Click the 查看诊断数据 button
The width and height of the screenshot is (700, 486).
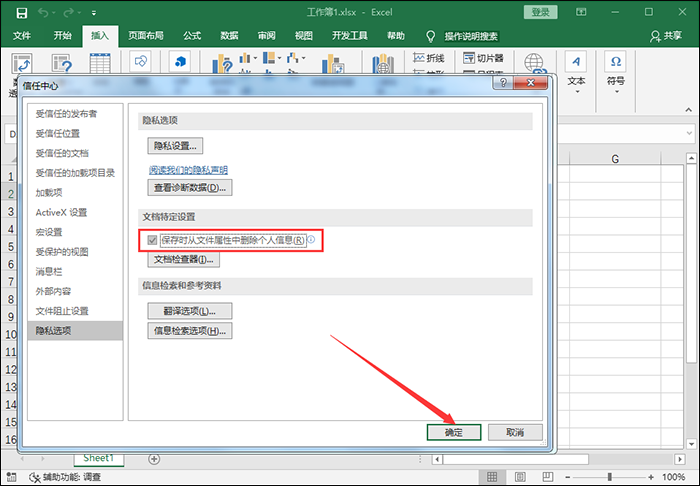coord(190,187)
